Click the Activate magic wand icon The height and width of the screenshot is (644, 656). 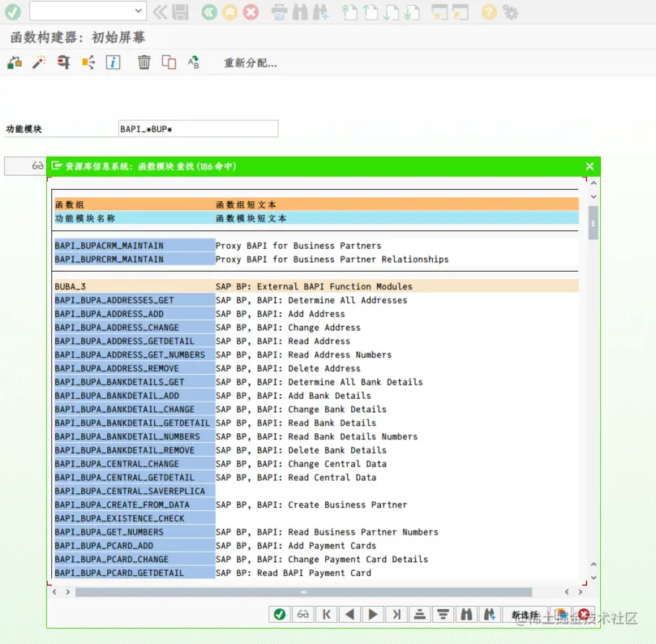[39, 62]
